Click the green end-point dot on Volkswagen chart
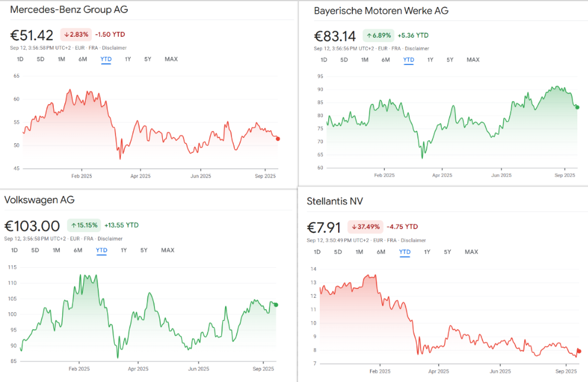 275,305
